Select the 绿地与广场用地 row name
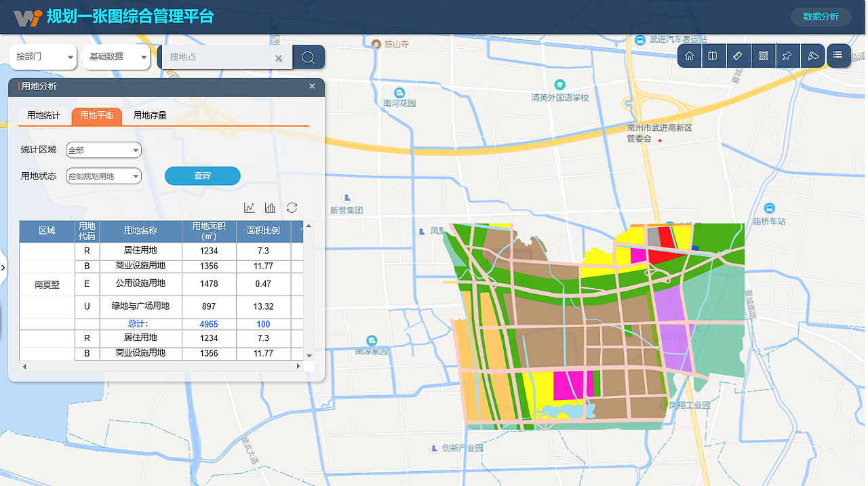 (140, 306)
